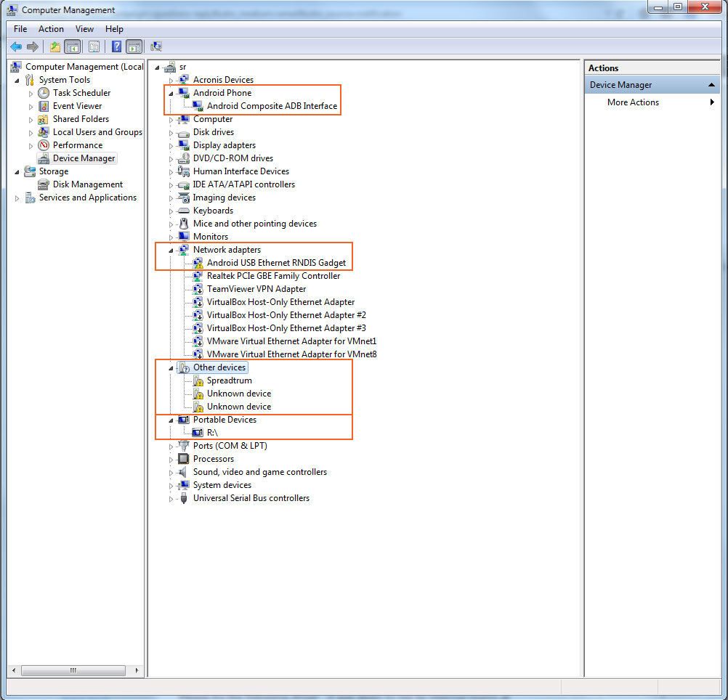This screenshot has width=728, height=700.
Task: Collapse the Portable Devices node
Action: (x=171, y=420)
